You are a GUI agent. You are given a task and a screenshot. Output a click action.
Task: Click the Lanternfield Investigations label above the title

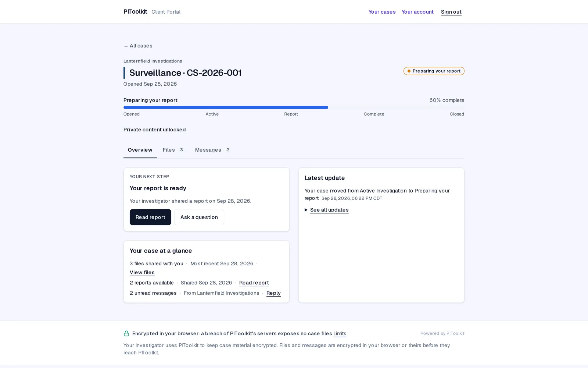pos(153,61)
